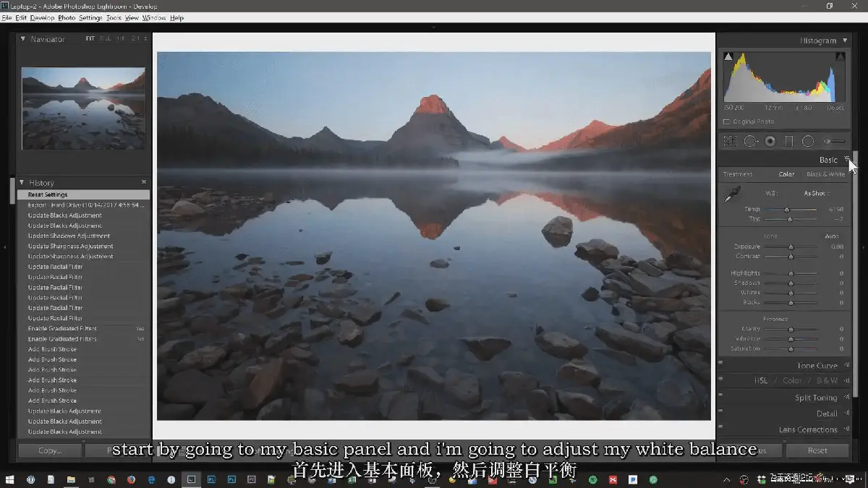Set Treatment to Black & White
Image resolution: width=868 pixels, height=488 pixels.
[x=825, y=174]
